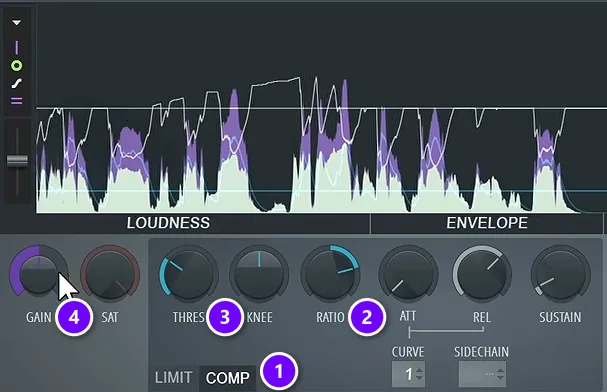Click the ATT attack knob
Image resolution: width=607 pixels, height=392 pixels.
408,273
